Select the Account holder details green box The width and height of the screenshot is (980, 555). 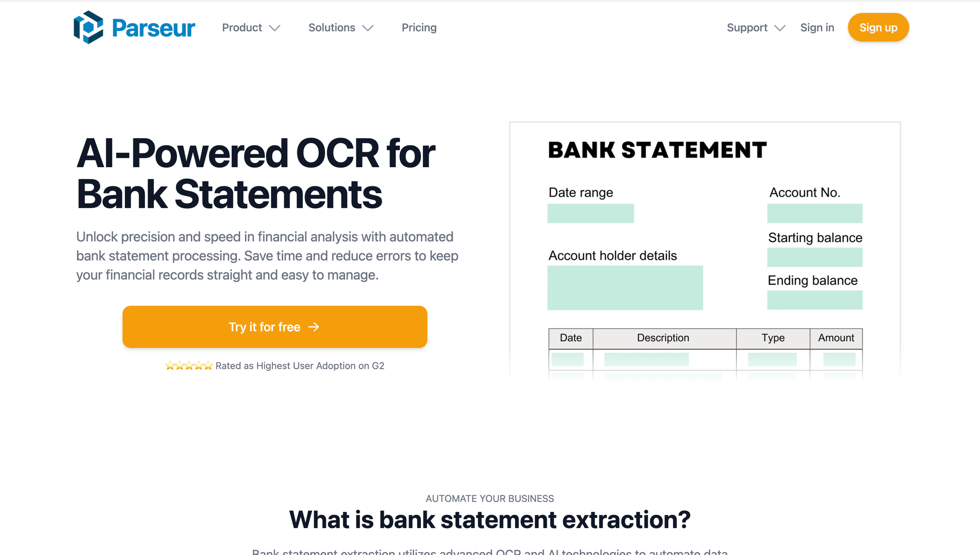tap(625, 288)
